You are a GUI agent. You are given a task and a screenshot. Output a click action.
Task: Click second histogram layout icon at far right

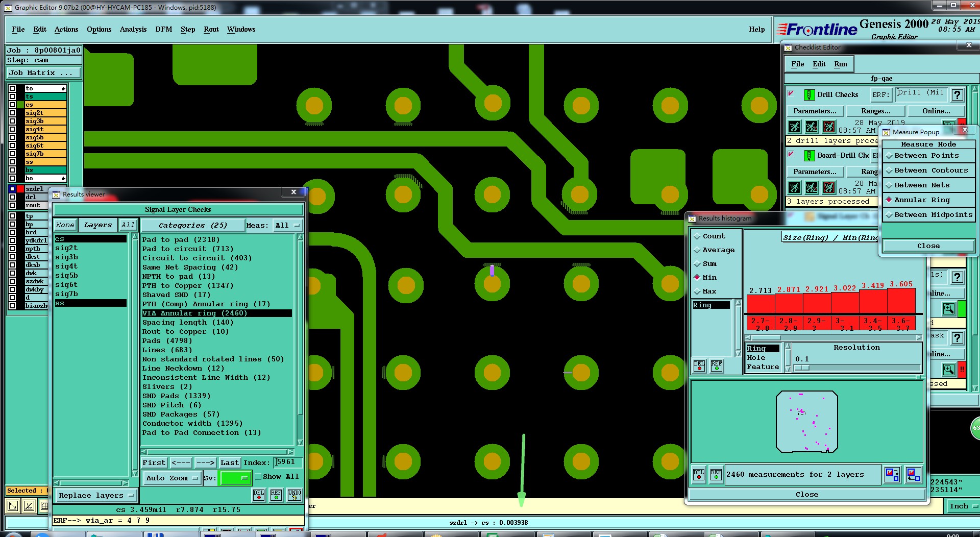tap(914, 474)
